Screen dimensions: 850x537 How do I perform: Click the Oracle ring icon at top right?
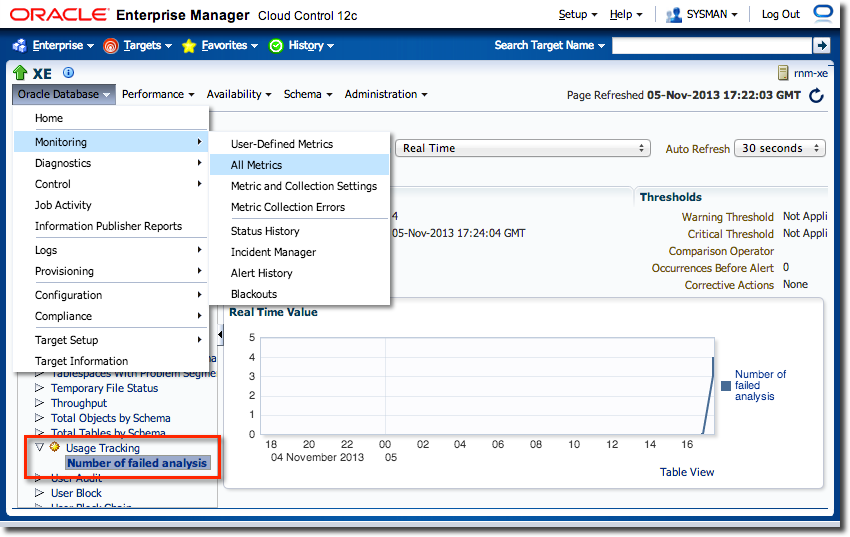[823, 14]
